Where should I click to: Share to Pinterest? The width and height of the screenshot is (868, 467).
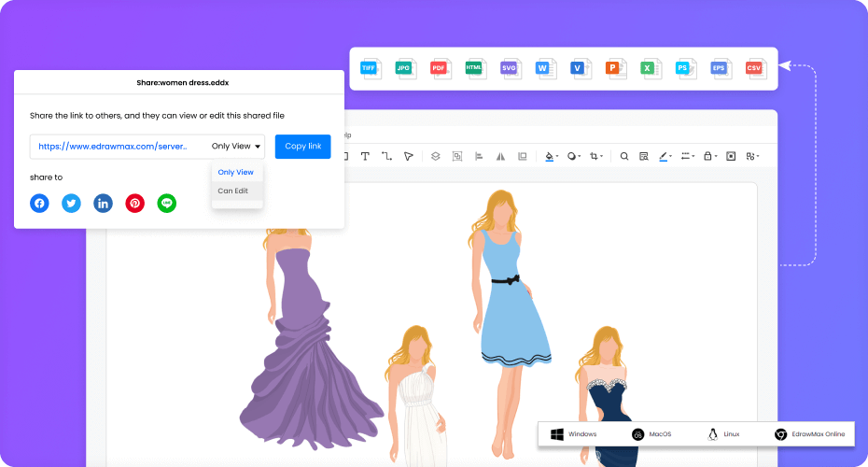click(x=134, y=204)
